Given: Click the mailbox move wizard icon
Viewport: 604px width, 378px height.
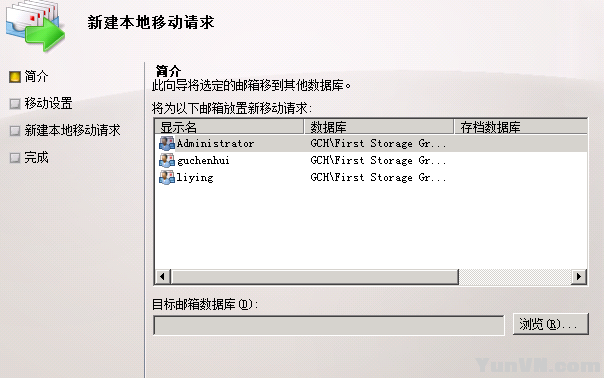Looking at the screenshot, I should [x=35, y=25].
